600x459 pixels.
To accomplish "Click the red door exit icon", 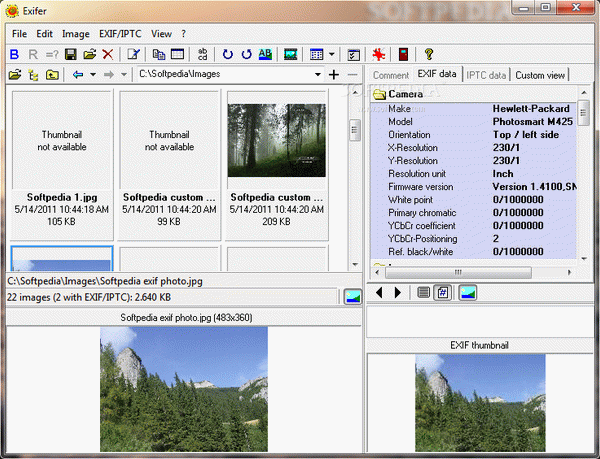I will pos(403,55).
